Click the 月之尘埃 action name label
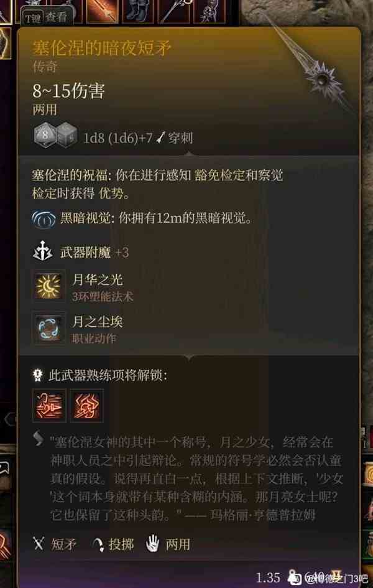373x588 pixels. [x=98, y=321]
